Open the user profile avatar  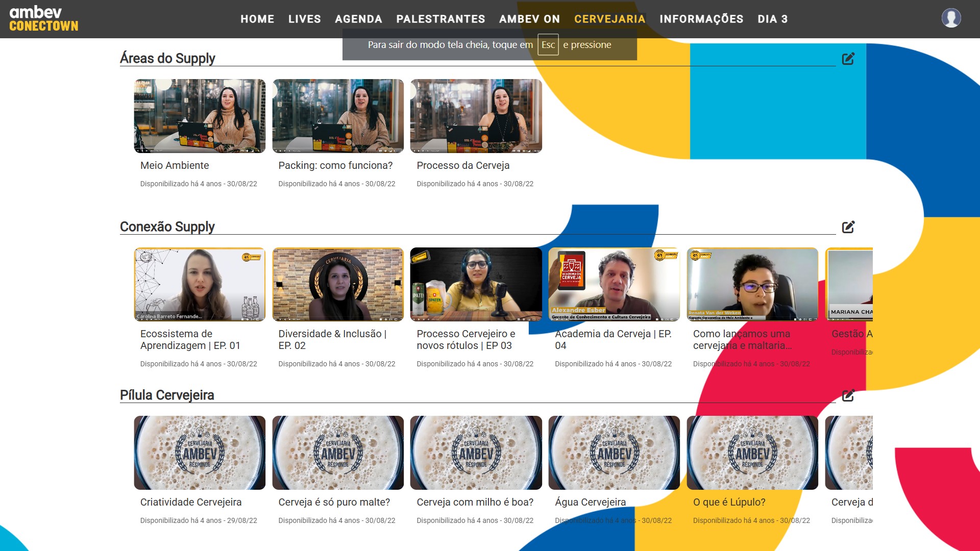click(951, 18)
